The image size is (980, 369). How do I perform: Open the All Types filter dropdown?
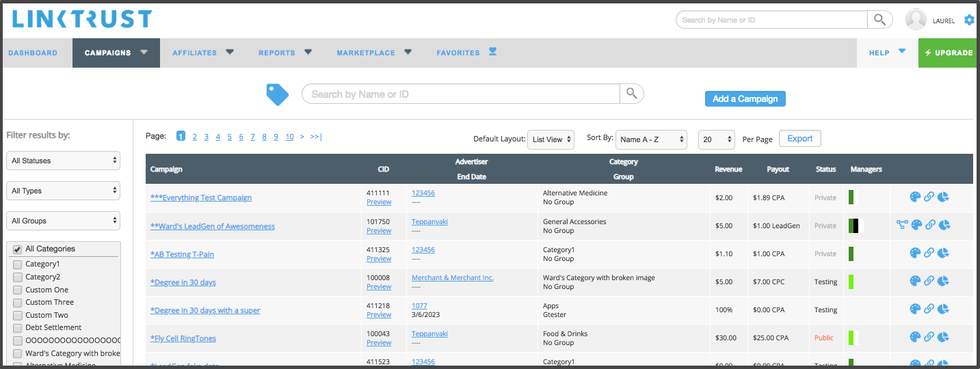[x=64, y=191]
